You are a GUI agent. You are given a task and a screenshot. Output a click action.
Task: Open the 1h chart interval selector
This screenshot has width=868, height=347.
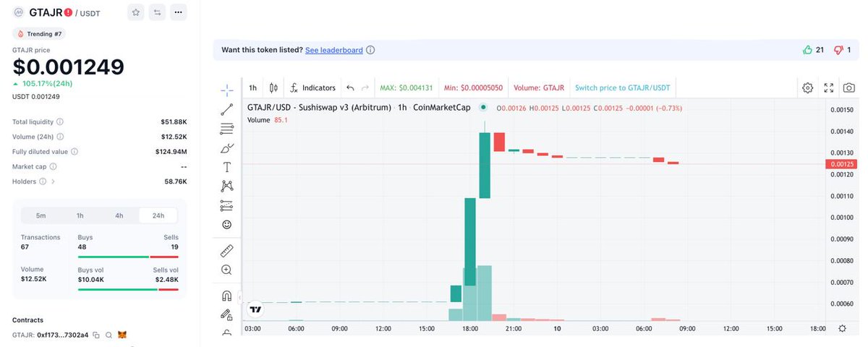[x=252, y=87]
